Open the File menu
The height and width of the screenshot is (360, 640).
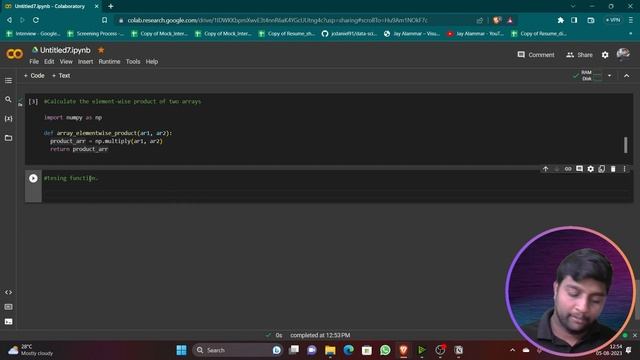click(34, 62)
